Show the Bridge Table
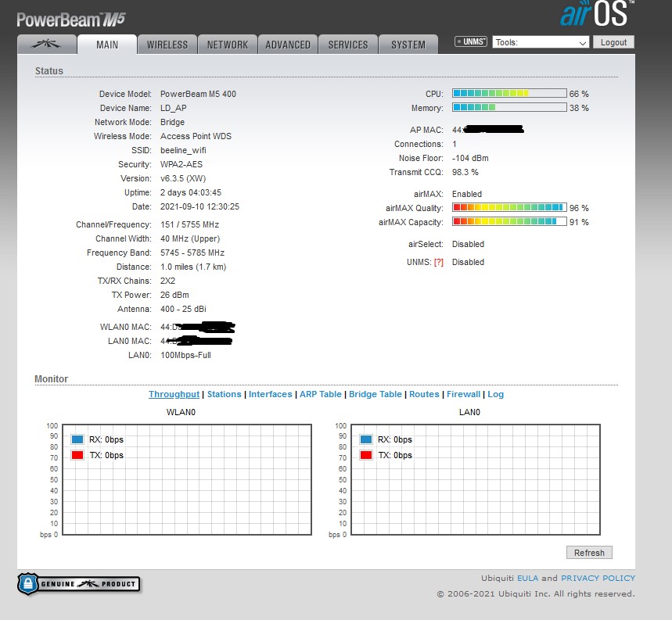 [376, 394]
